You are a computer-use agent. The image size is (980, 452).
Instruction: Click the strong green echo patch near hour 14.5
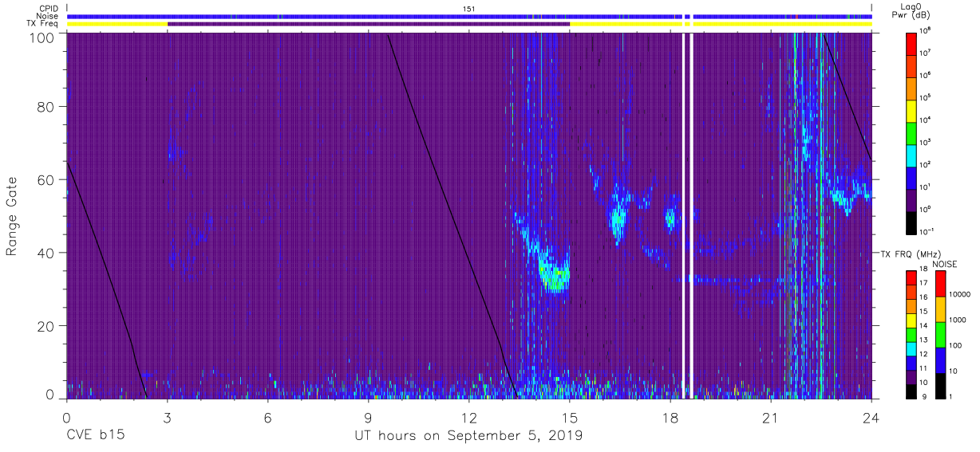(x=553, y=277)
